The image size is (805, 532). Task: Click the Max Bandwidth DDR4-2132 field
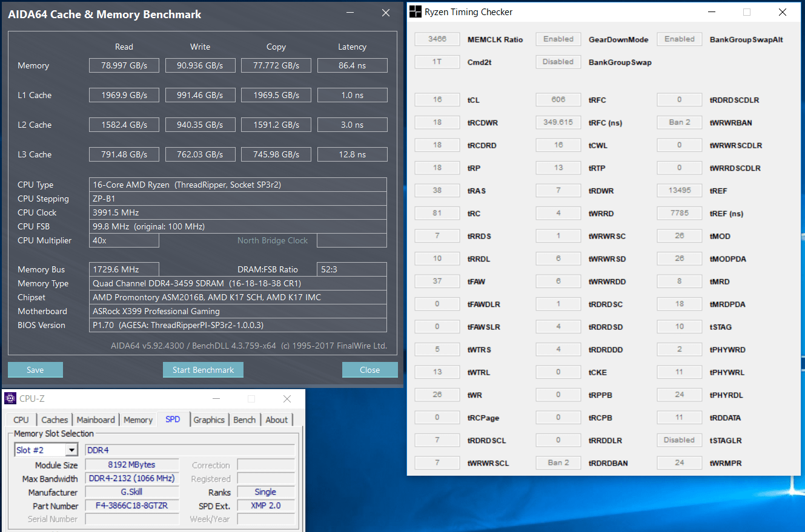[131, 479]
